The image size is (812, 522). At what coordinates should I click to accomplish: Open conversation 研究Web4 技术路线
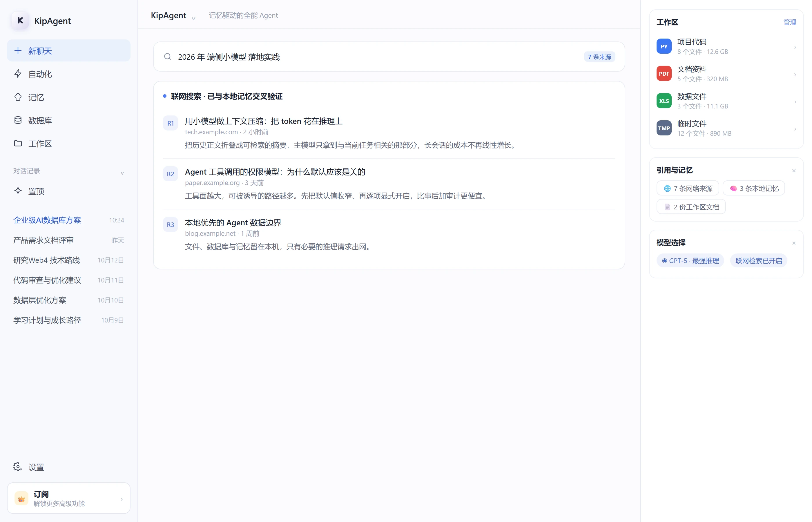pos(68,260)
